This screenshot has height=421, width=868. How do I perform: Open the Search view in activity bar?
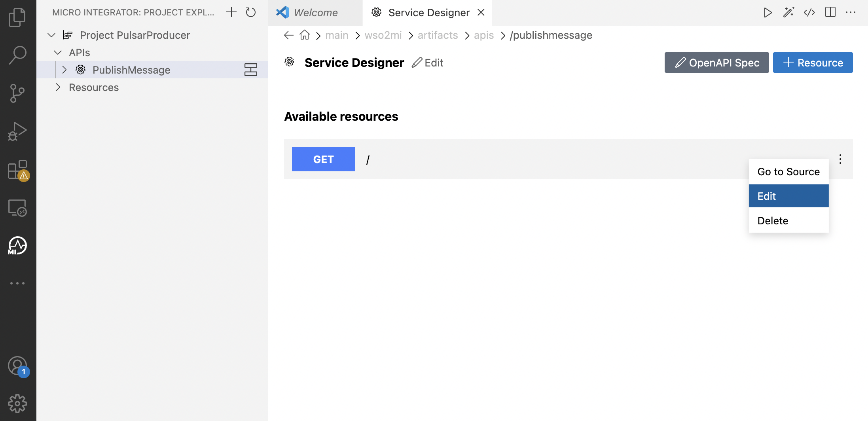tap(17, 55)
